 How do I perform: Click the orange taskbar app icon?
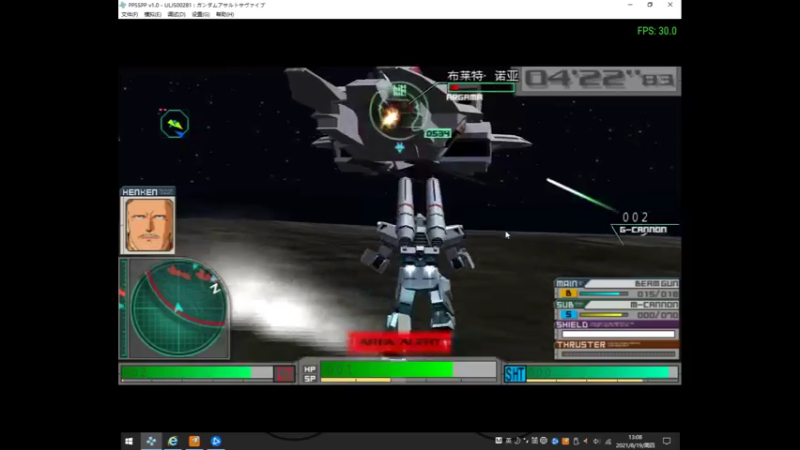pos(194,441)
